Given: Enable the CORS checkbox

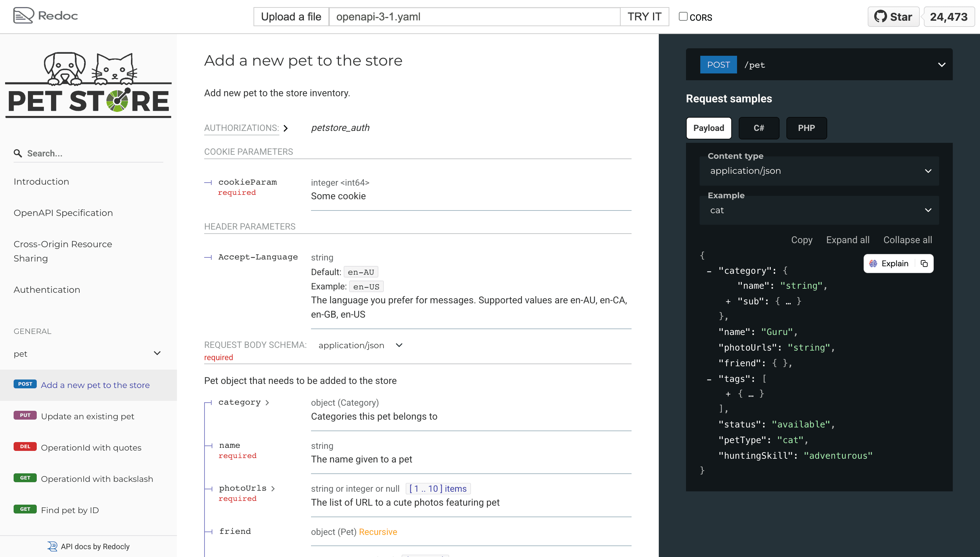Looking at the screenshot, I should coord(683,16).
